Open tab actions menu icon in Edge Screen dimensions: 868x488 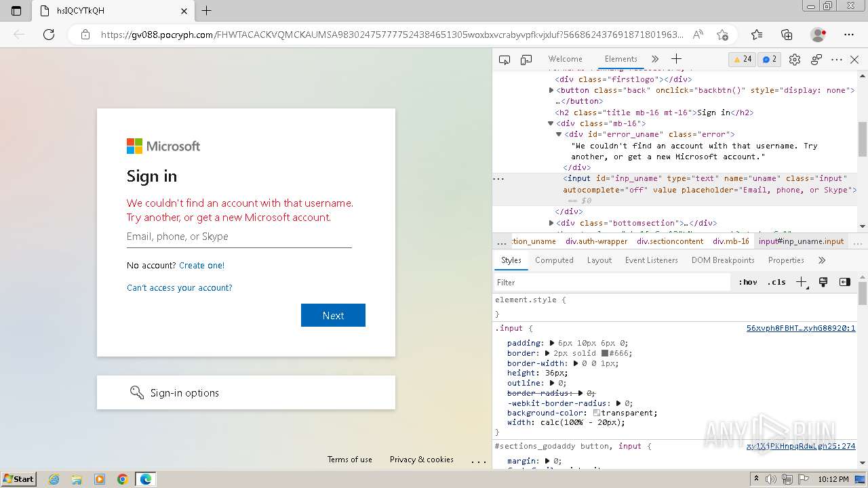tap(16, 11)
